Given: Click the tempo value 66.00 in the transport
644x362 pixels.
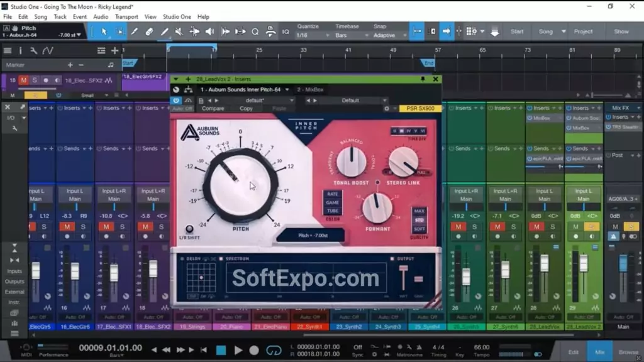Looking at the screenshot, I should click(482, 348).
